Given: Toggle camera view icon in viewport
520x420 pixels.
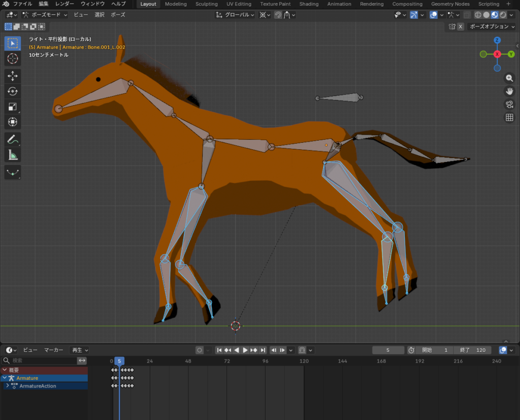Looking at the screenshot, I should (x=509, y=105).
